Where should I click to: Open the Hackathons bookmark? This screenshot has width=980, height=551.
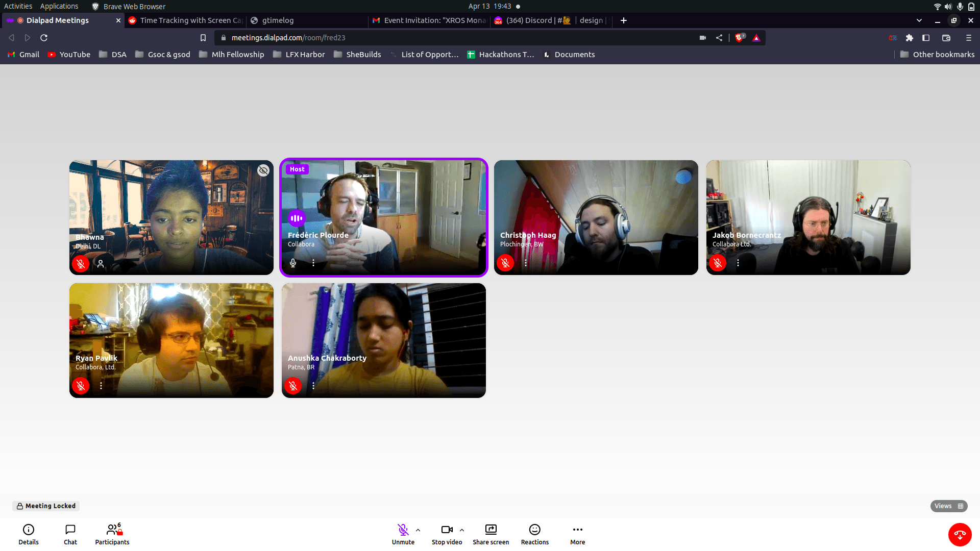[x=501, y=55]
